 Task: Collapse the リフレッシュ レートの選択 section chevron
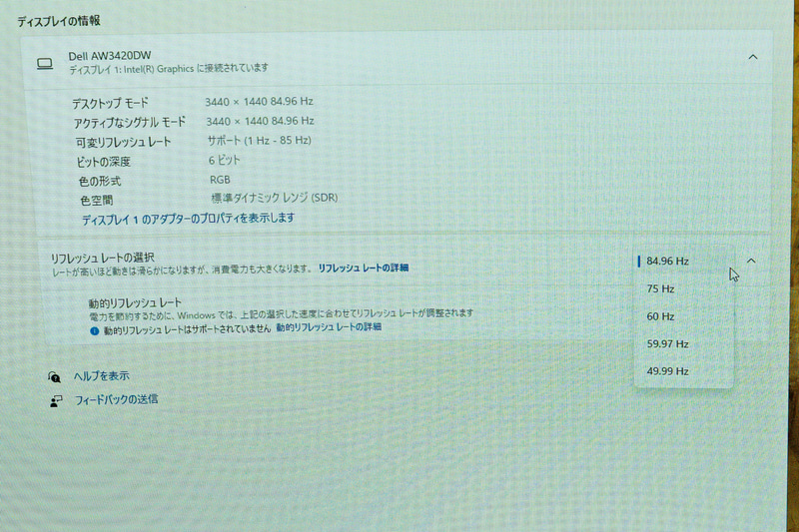[x=751, y=261]
